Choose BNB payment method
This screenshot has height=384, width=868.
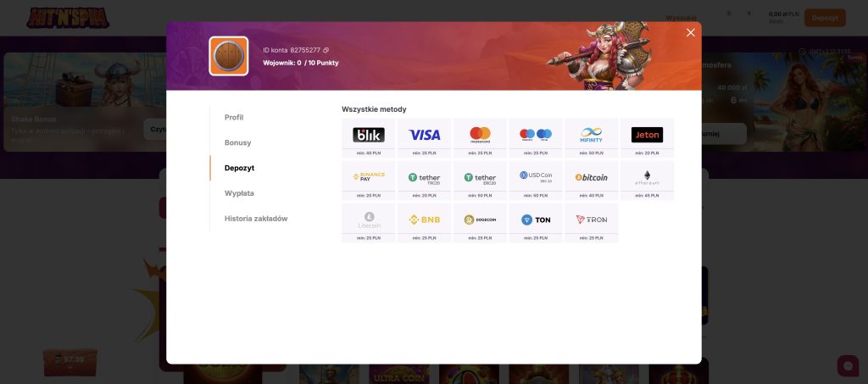tap(424, 223)
